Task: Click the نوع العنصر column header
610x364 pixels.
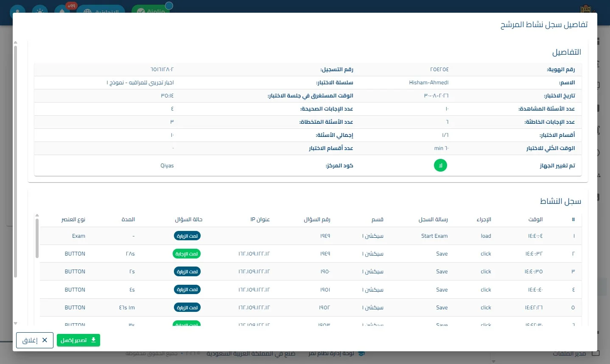Action: coord(73,219)
